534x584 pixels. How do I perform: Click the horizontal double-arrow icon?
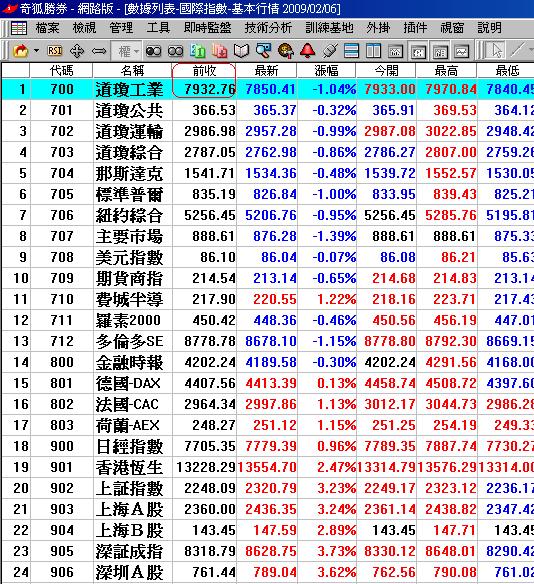99,51
